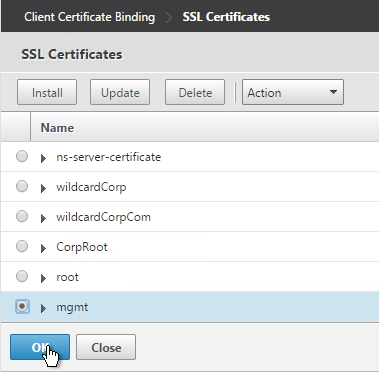Open the Action dropdown menu

click(293, 92)
